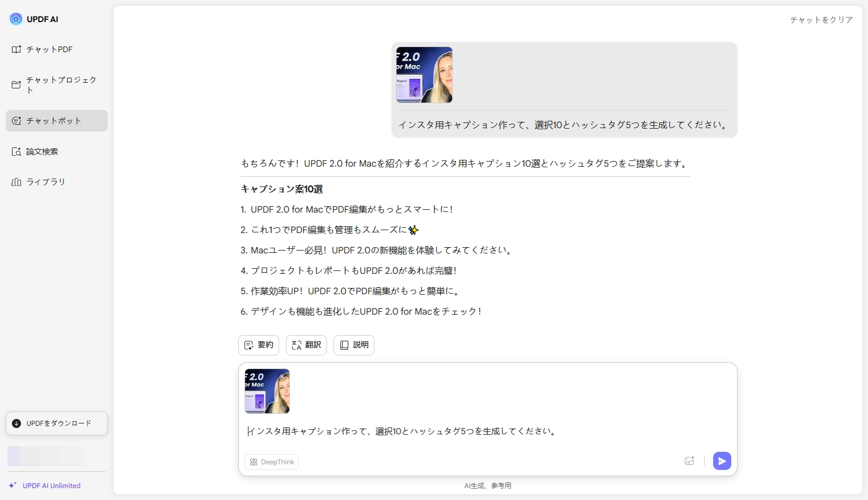Select チャットボット in the sidebar
Screen dimensions: 868x500
click(x=57, y=121)
